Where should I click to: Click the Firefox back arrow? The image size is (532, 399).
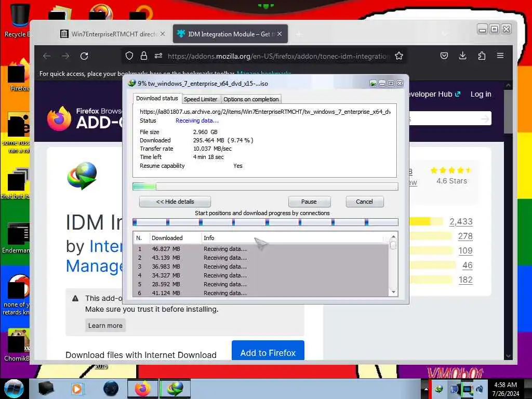point(47,56)
